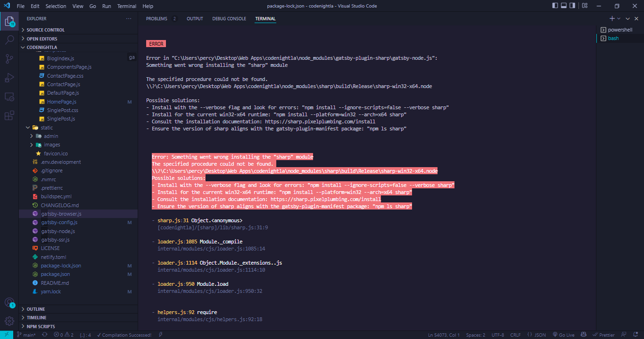Click the GitHub icon in the status bar
Viewport: 644px width, 339px height.
[584, 334]
